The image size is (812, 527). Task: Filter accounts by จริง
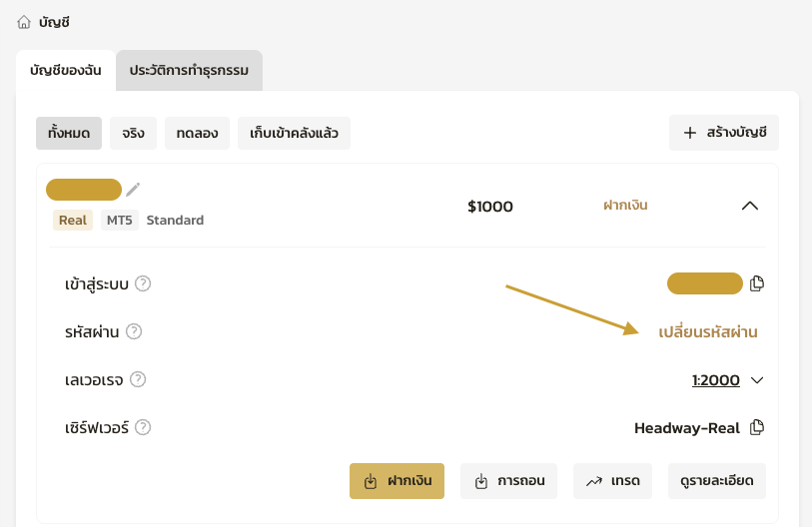(x=134, y=133)
